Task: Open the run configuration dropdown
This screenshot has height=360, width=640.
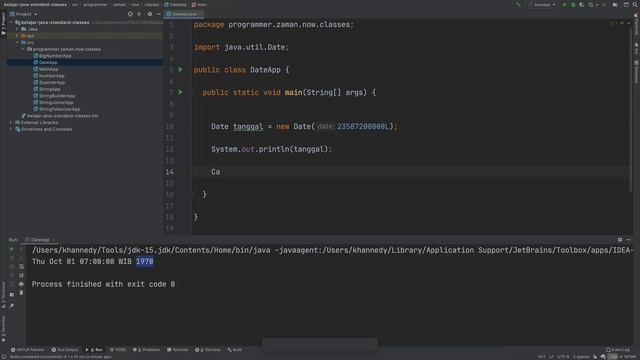Action: (x=542, y=5)
